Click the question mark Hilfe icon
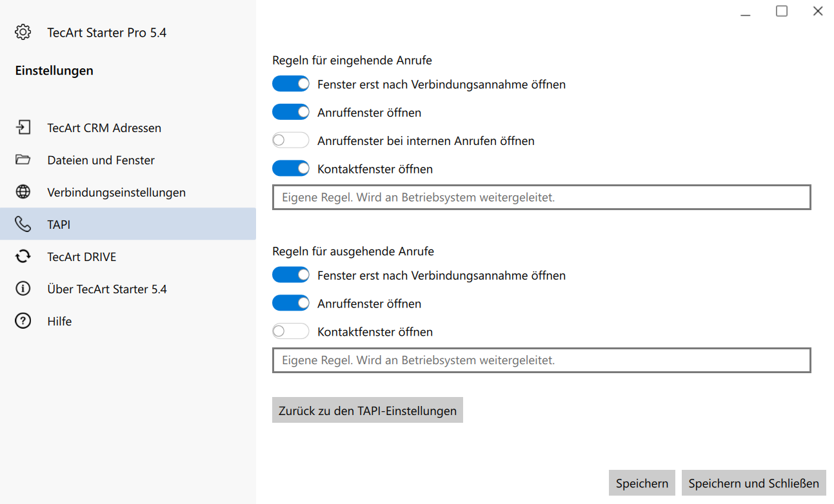Viewport: 834px width, 504px height. point(23,321)
